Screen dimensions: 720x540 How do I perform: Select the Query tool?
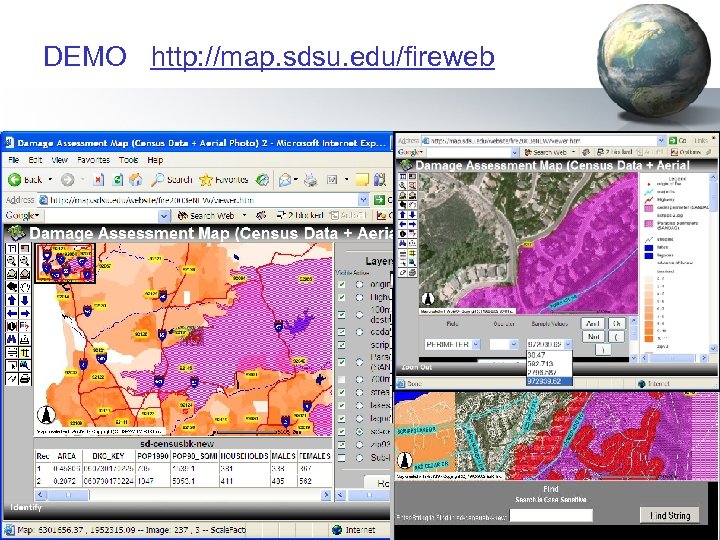[24, 326]
